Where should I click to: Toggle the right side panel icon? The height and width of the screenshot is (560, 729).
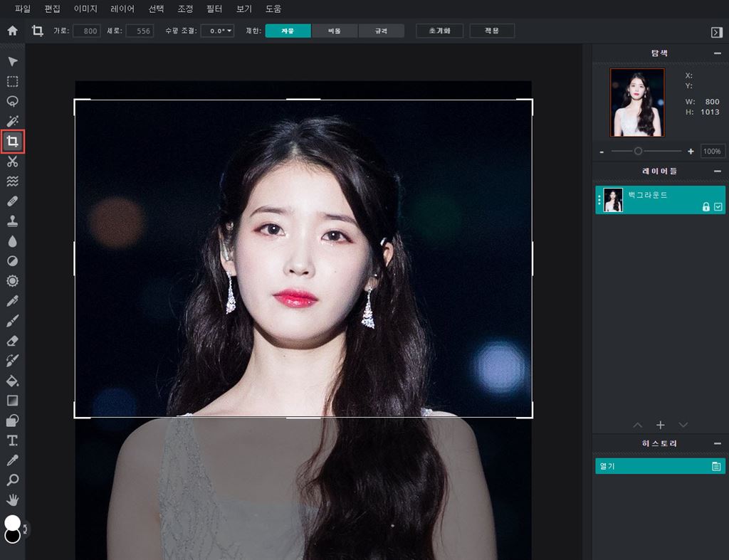coord(716,32)
